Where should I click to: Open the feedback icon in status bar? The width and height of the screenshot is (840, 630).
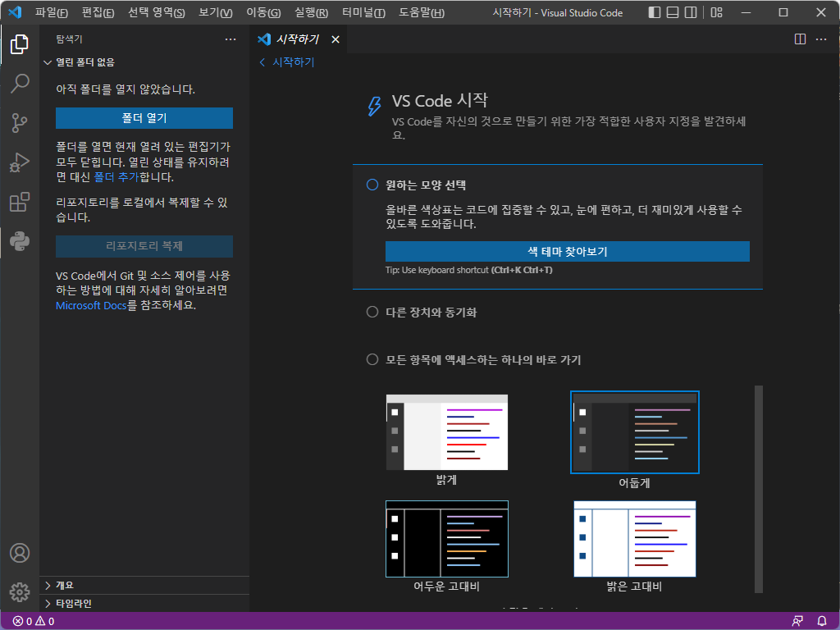click(797, 622)
